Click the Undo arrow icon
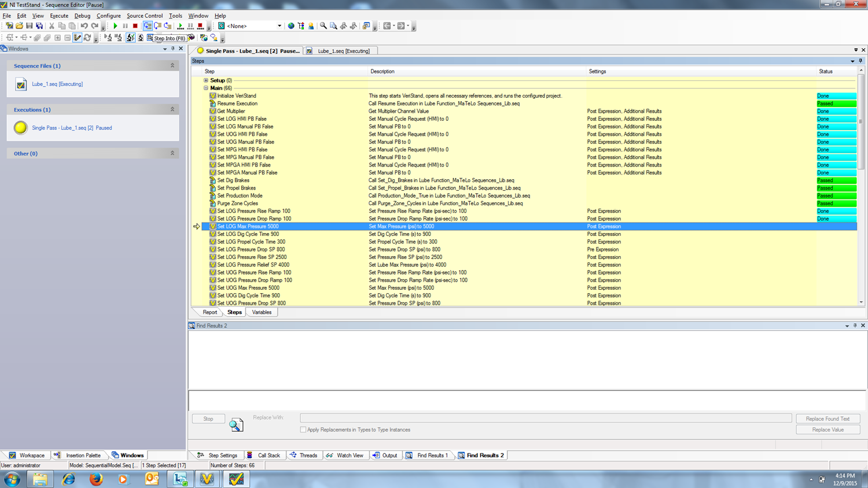 84,26
